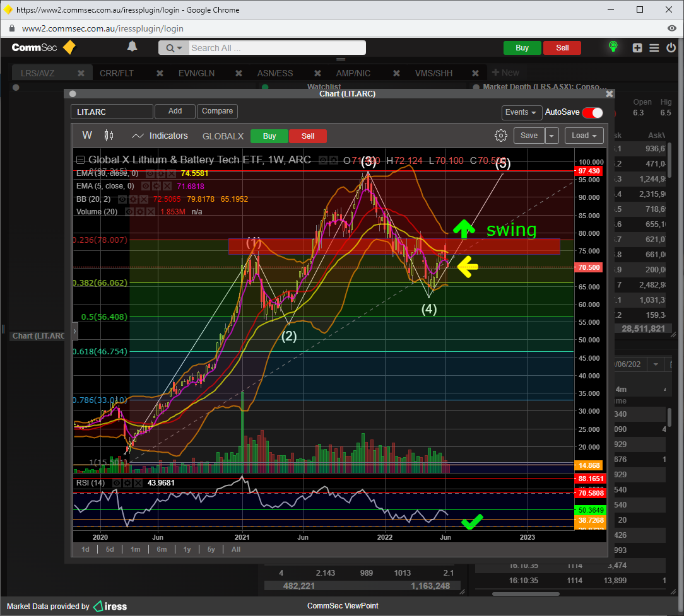The image size is (684, 616).
Task: Change the candlestick chart style
Action: point(109,136)
